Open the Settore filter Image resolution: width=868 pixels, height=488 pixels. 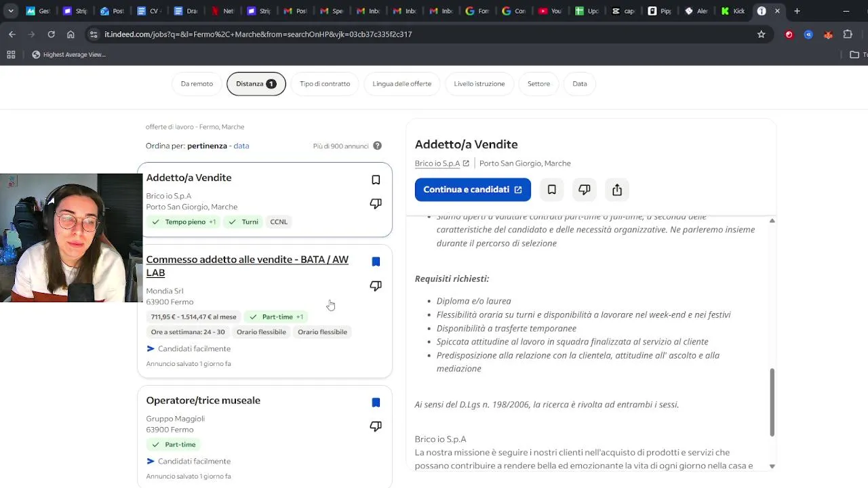pyautogui.click(x=539, y=84)
